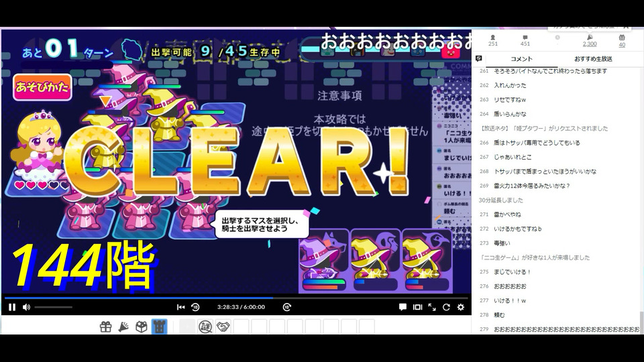Open the box item icon below player
The height and width of the screenshot is (362, 644).
pyautogui.click(x=142, y=326)
